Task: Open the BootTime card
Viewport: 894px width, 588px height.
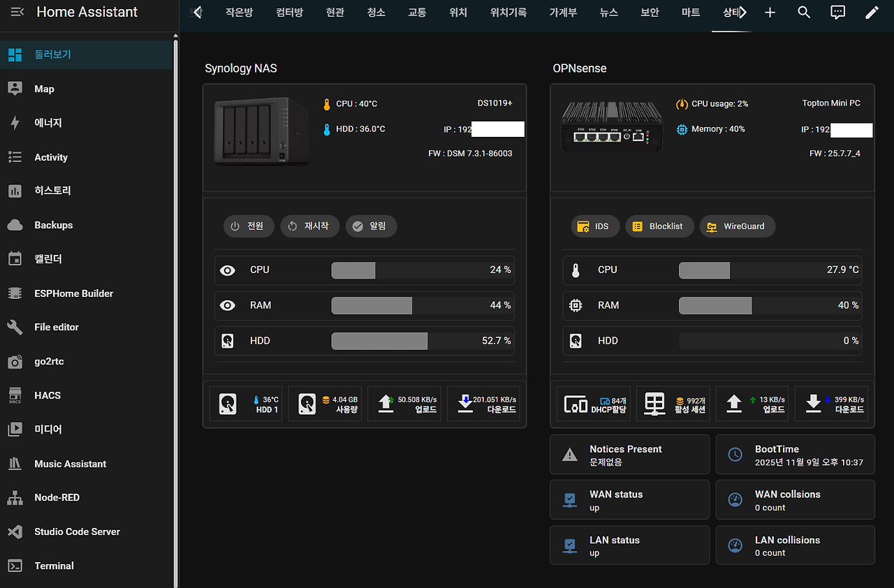Action: [795, 455]
